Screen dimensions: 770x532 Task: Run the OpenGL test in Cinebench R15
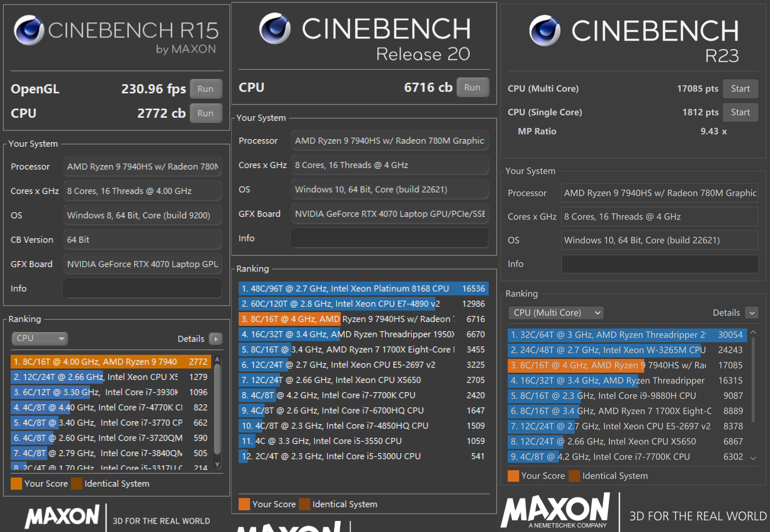click(205, 89)
